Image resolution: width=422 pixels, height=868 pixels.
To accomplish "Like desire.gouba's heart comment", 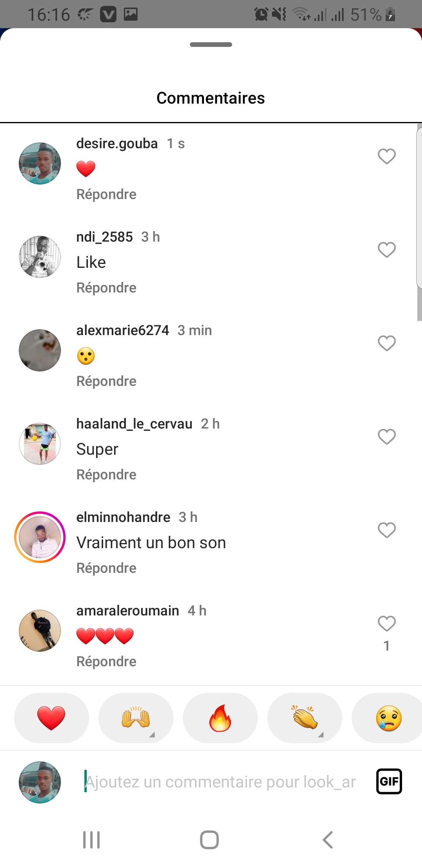I will click(386, 156).
